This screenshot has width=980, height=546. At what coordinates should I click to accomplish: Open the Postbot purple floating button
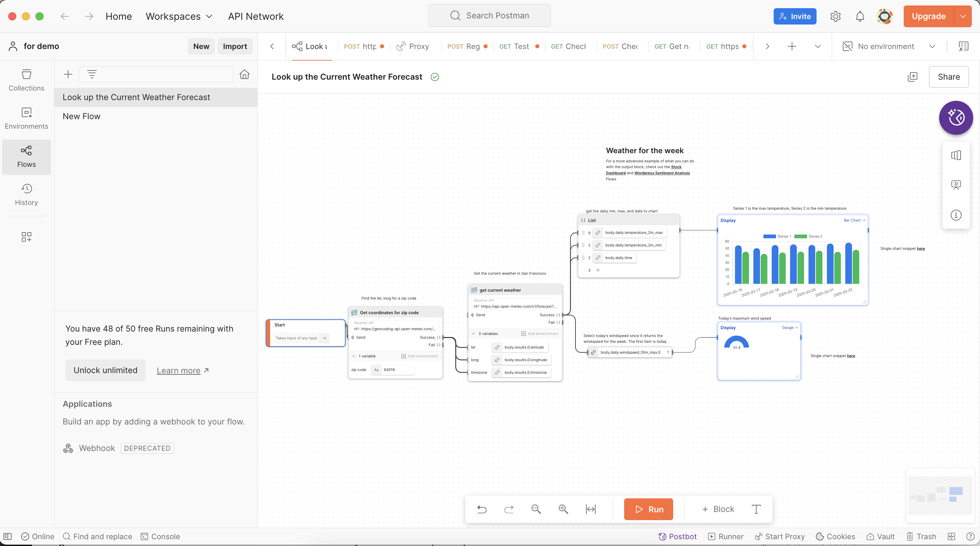(955, 118)
